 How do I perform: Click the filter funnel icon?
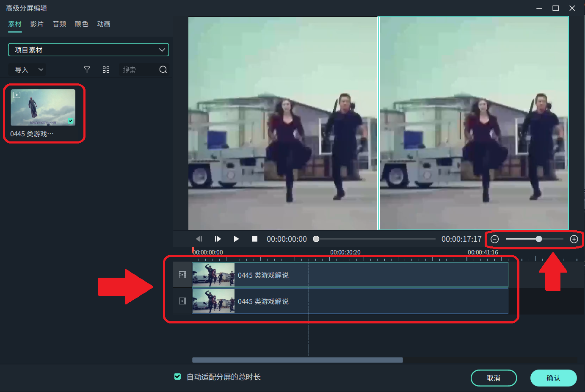click(87, 70)
